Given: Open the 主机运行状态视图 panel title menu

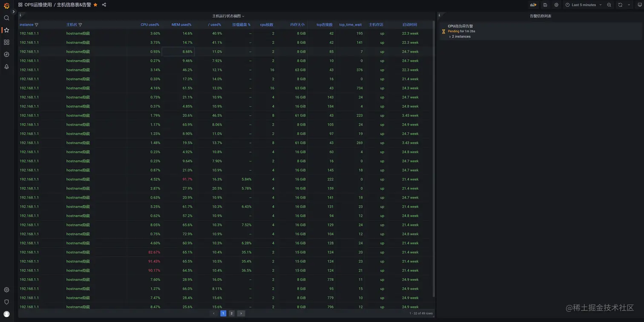Looking at the screenshot, I should 228,16.
